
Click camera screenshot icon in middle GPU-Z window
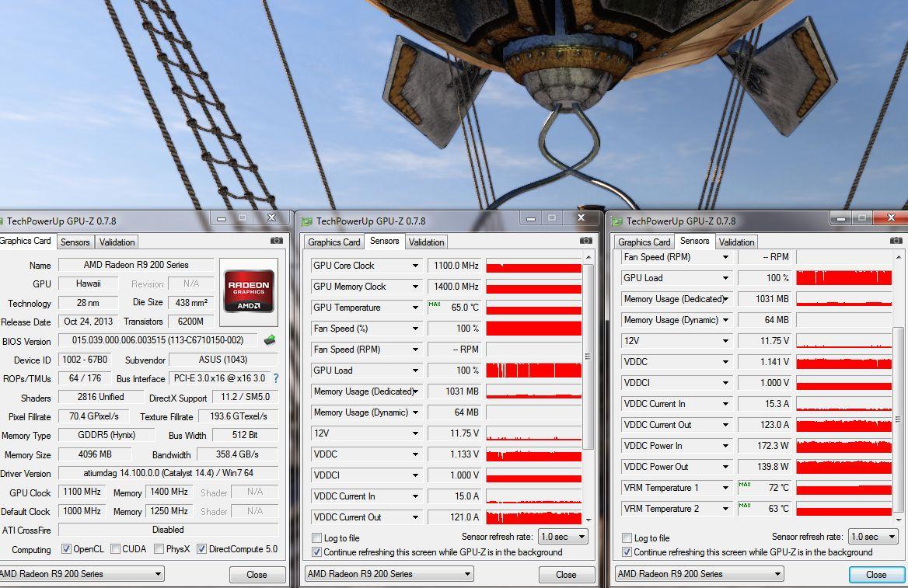click(x=586, y=240)
